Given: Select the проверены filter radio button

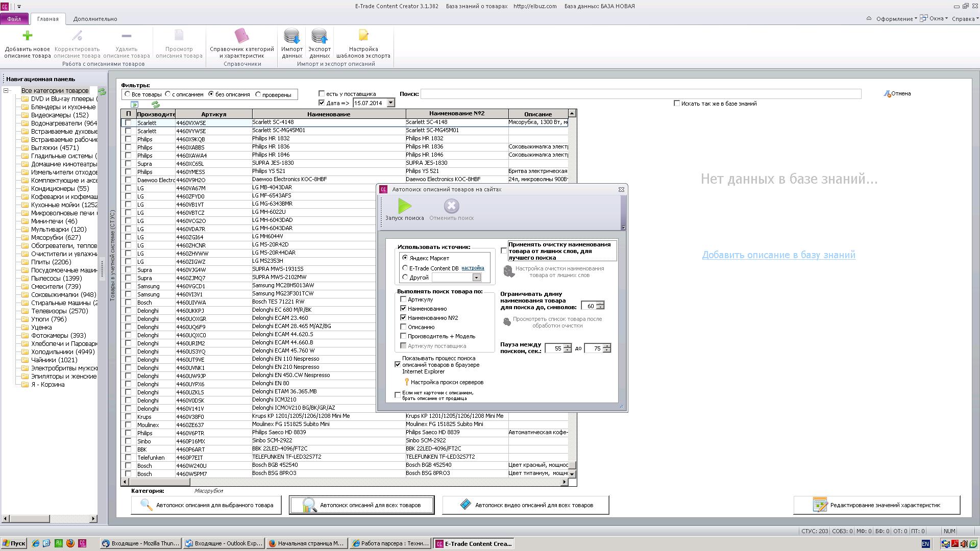Looking at the screenshot, I should coord(258,94).
